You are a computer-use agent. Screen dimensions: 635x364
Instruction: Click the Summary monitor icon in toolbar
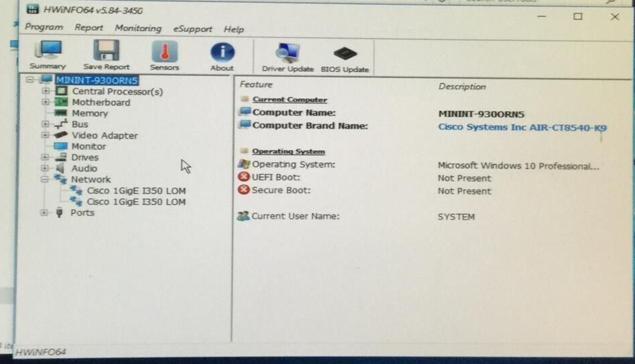pyautogui.click(x=48, y=52)
